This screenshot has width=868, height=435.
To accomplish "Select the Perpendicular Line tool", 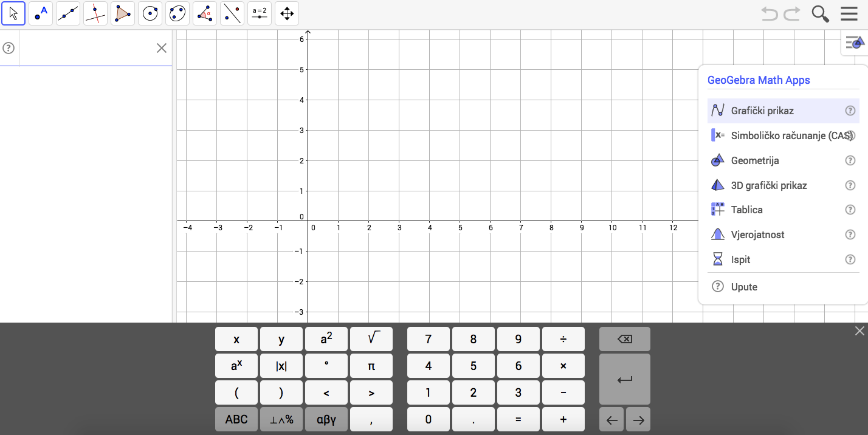I will 95,13.
